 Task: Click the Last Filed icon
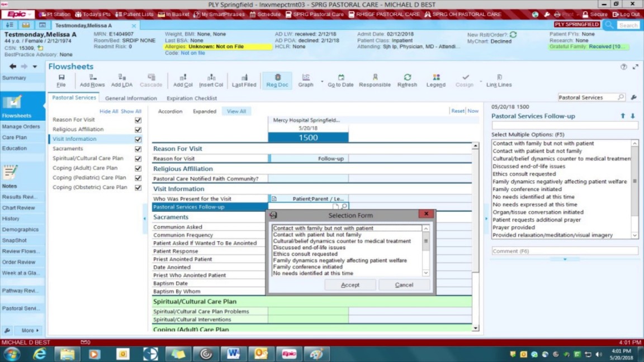pyautogui.click(x=244, y=80)
